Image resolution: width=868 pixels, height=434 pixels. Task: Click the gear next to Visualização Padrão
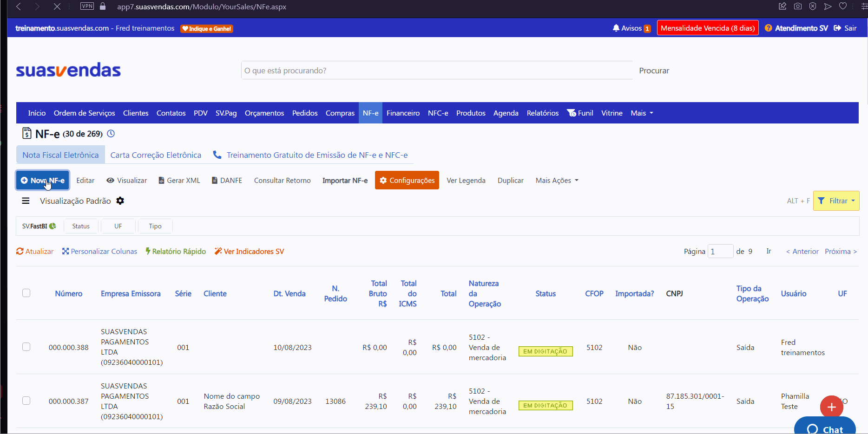120,201
